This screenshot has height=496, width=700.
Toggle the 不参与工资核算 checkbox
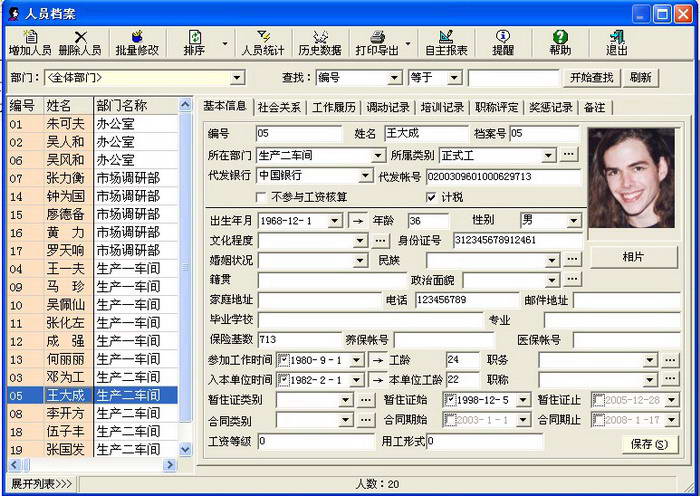click(x=261, y=197)
